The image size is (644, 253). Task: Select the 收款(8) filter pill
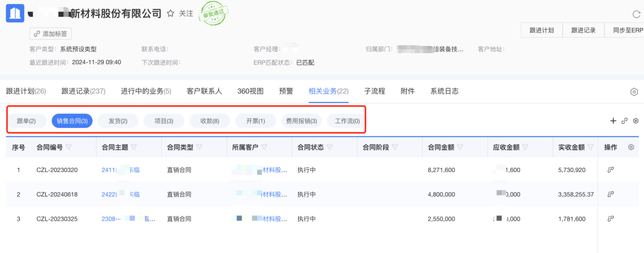[x=209, y=121]
